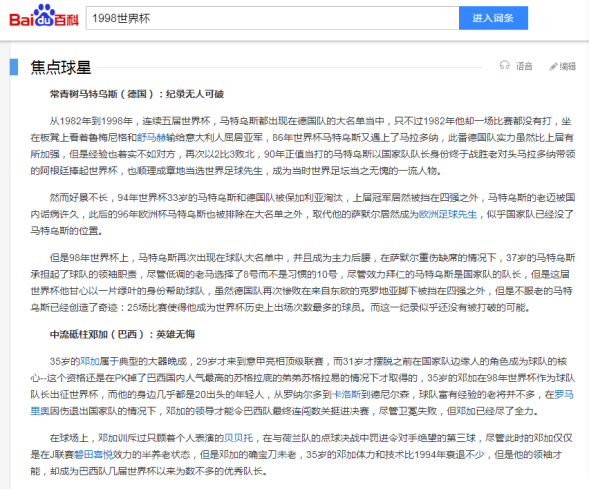
Task: Select heading 常青树马特乌斯（德国）：纪录无人可破
Action: click(x=137, y=94)
